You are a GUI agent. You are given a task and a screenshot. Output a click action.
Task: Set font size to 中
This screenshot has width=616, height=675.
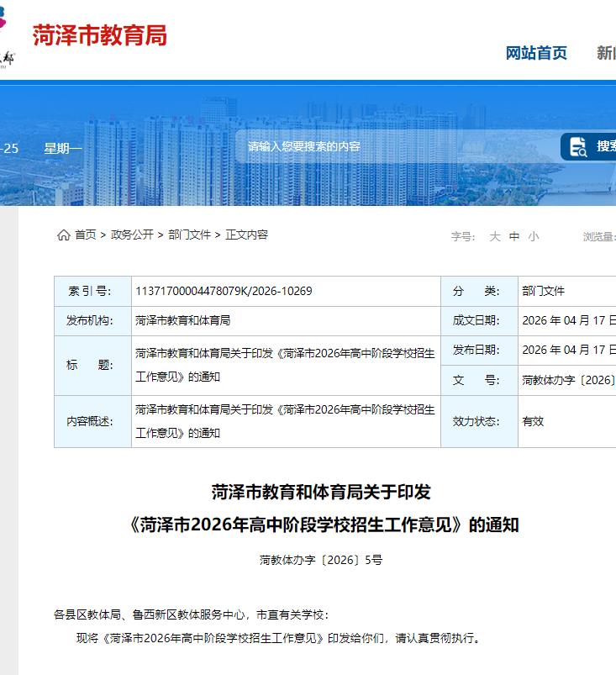[x=514, y=236]
